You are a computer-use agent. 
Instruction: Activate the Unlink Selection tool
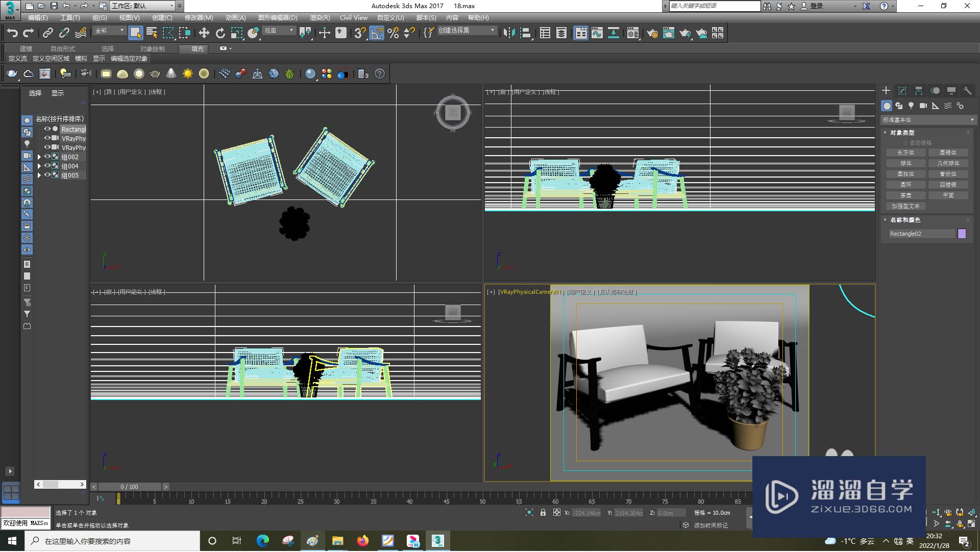pyautogui.click(x=64, y=33)
